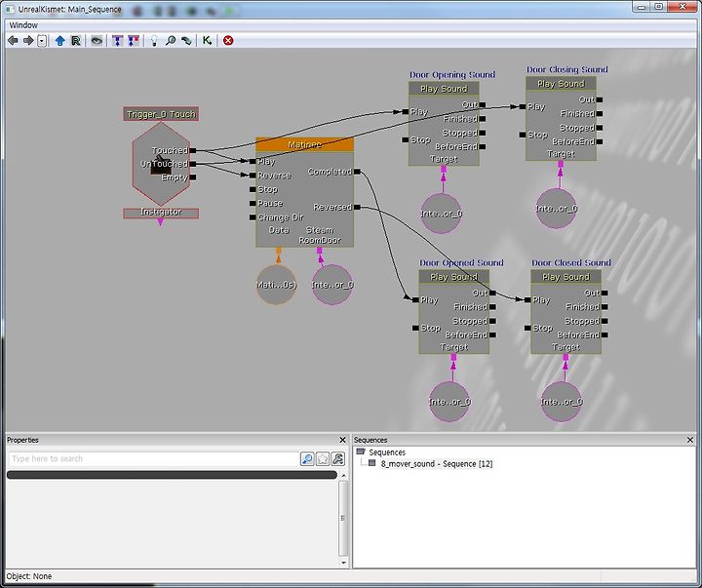Click the UnTouched output connector
The image size is (702, 588).
192,164
